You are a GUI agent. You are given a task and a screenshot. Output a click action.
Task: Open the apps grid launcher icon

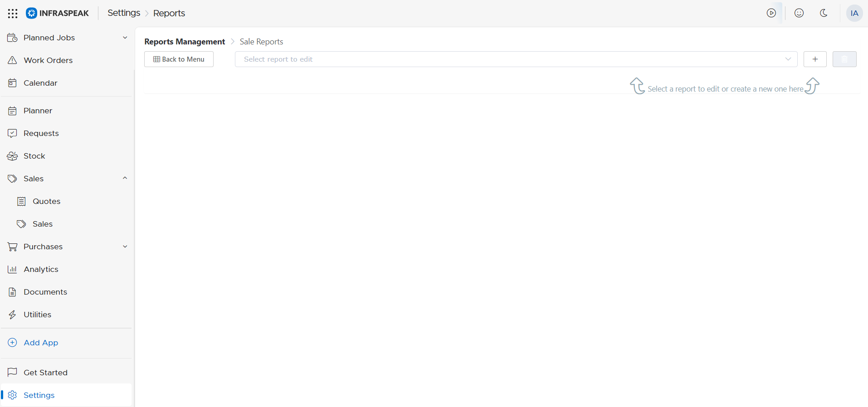tap(13, 13)
